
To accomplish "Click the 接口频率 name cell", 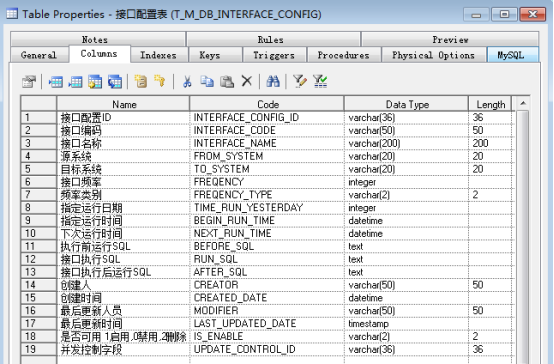I will pos(123,182).
